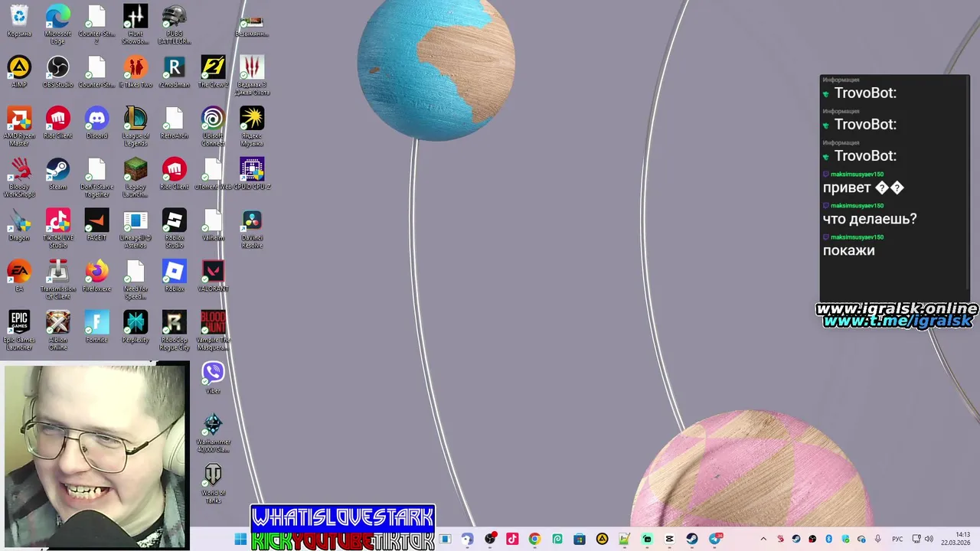Image resolution: width=980 pixels, height=551 pixels.
Task: Click The Crew 2 desktop icon
Action: tap(213, 72)
